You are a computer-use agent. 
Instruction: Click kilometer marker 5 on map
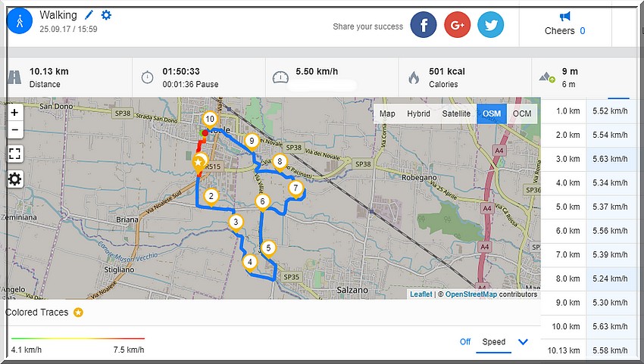tap(268, 248)
